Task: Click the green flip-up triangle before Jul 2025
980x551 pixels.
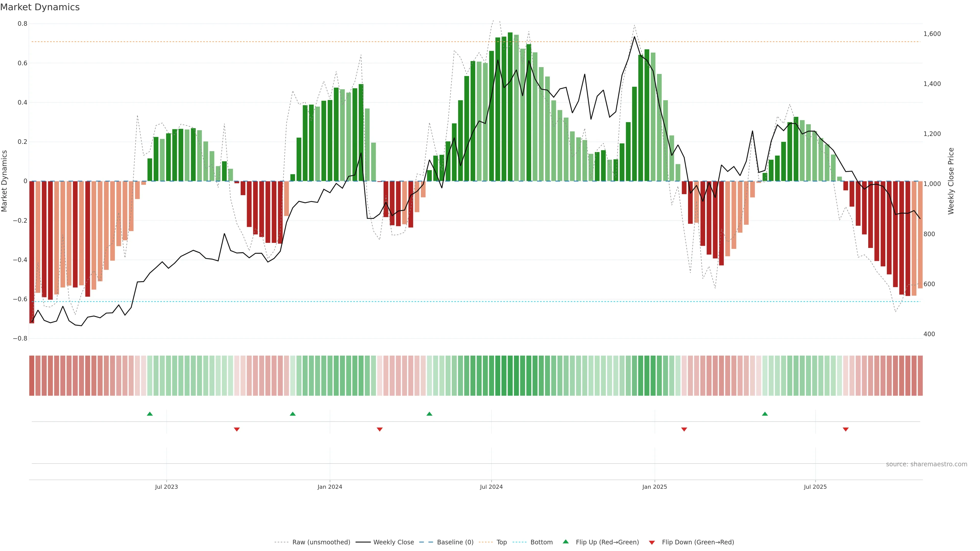Action: point(765,414)
